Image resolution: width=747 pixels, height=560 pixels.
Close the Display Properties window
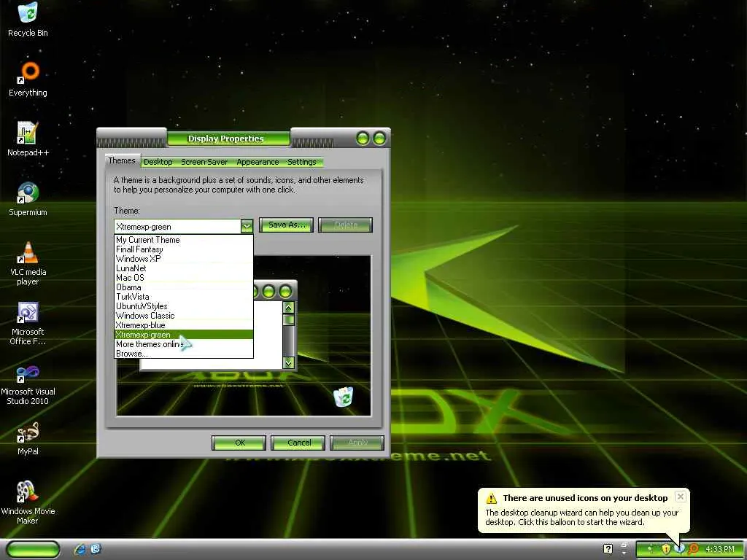click(x=379, y=139)
